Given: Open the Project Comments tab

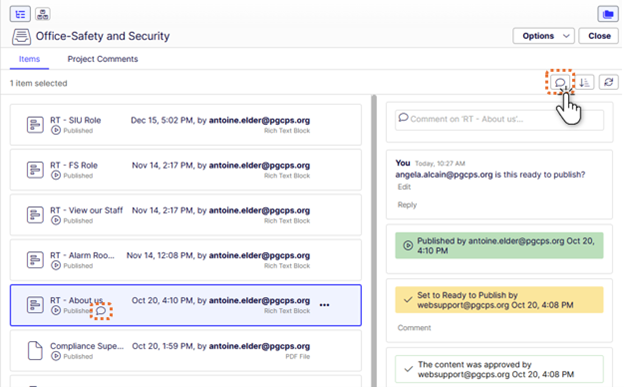Looking at the screenshot, I should (x=103, y=59).
